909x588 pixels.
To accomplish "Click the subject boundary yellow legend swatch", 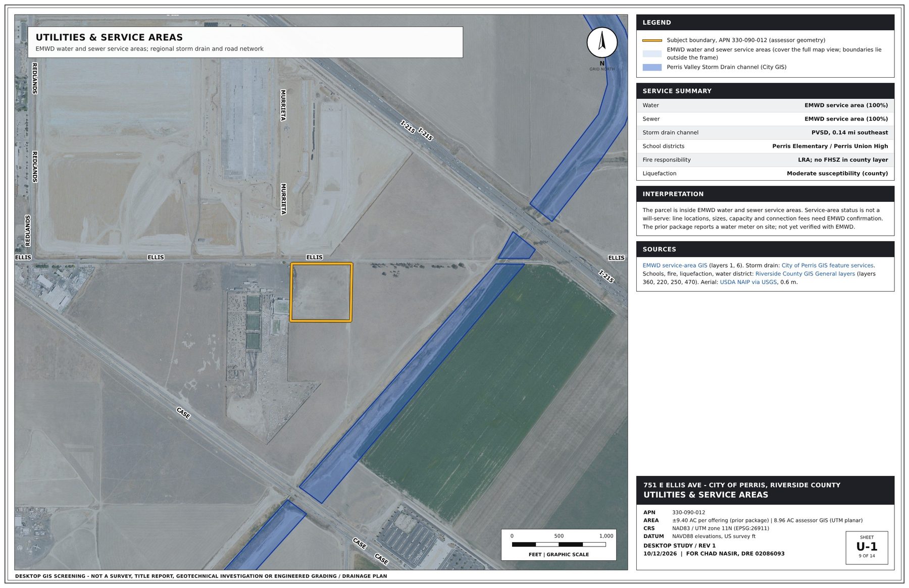I will pyautogui.click(x=651, y=40).
